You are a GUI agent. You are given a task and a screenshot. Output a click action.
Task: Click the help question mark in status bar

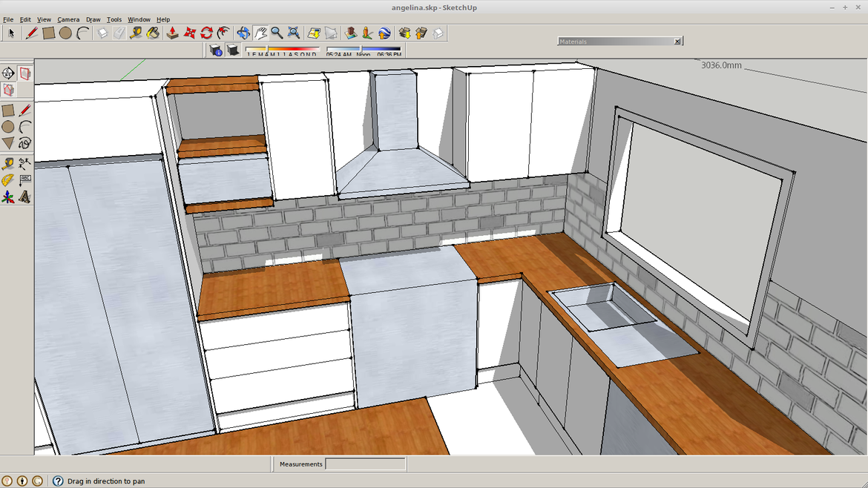click(58, 481)
